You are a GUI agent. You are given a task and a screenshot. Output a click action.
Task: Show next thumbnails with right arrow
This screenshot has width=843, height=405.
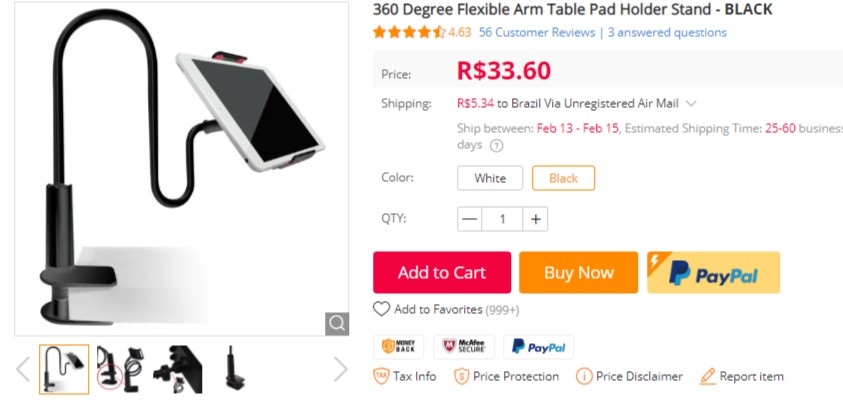coord(340,369)
